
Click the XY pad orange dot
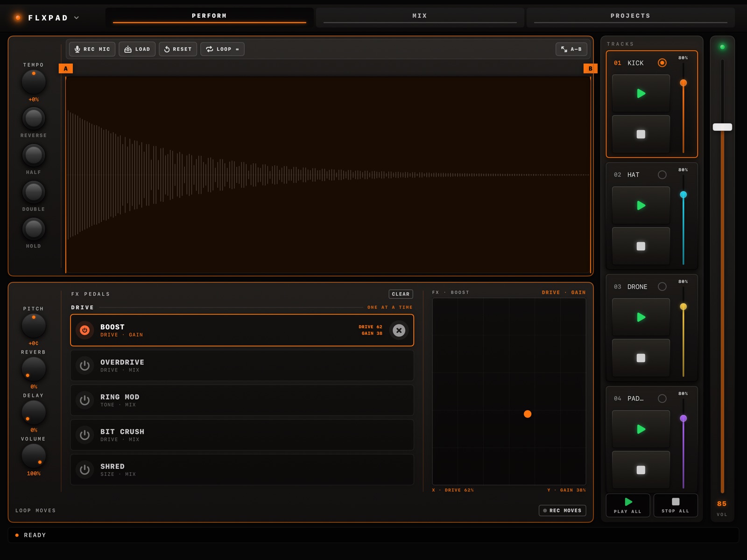tap(528, 414)
